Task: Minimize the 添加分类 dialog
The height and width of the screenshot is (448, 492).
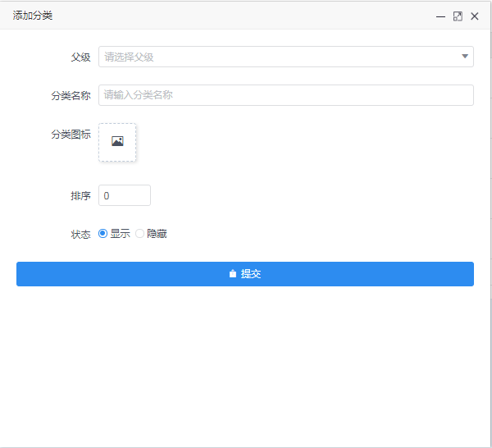Action: 440,16
